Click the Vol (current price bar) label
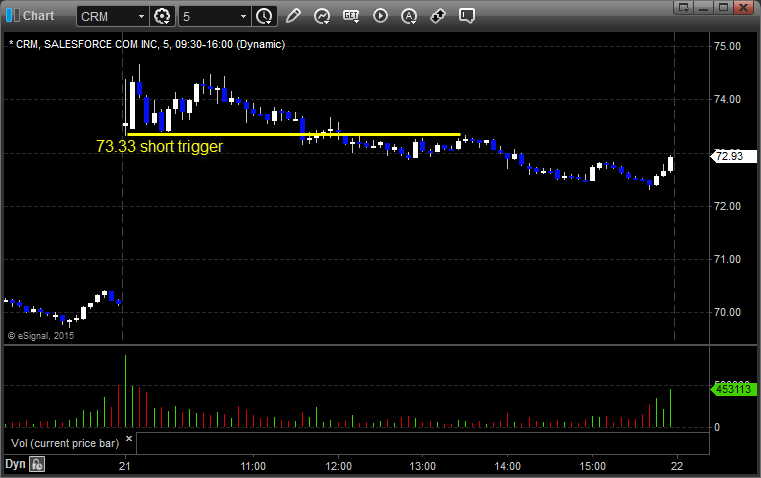 [x=65, y=443]
